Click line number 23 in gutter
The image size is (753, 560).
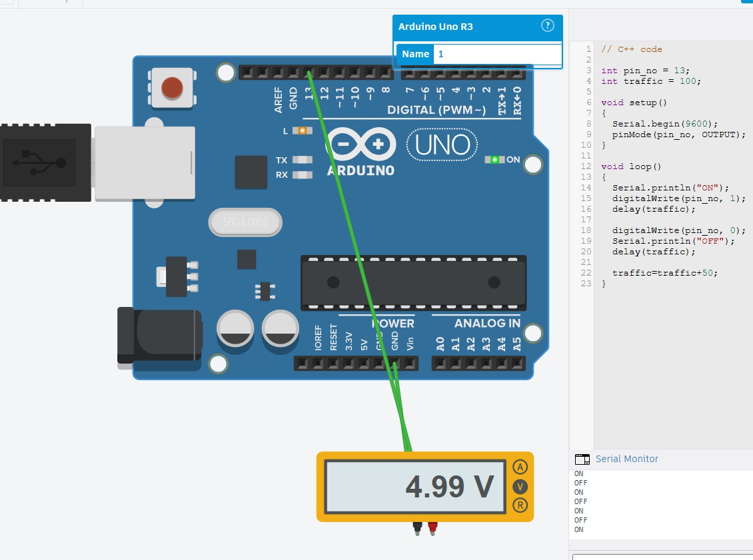coord(586,283)
